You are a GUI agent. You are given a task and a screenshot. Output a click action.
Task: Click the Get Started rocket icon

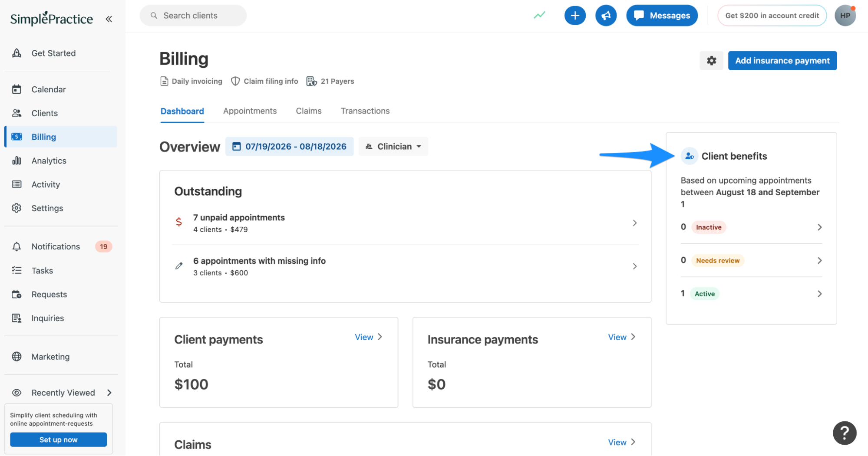click(x=17, y=53)
